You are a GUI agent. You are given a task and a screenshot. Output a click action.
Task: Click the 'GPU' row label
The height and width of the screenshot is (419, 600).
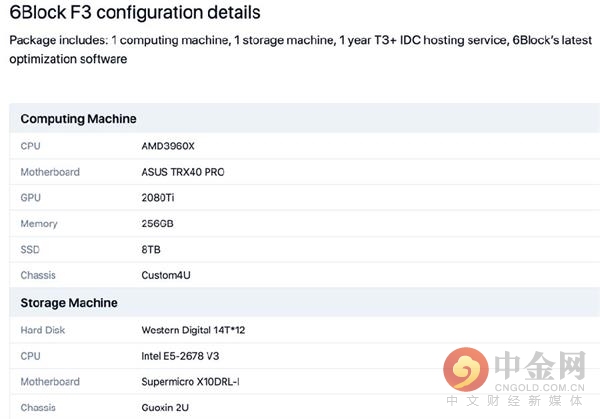[x=31, y=198]
